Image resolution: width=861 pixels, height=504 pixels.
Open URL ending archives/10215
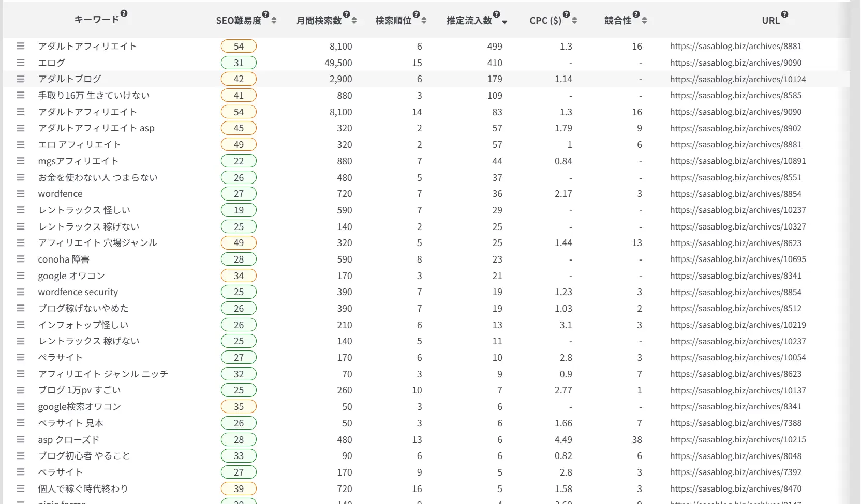click(738, 439)
